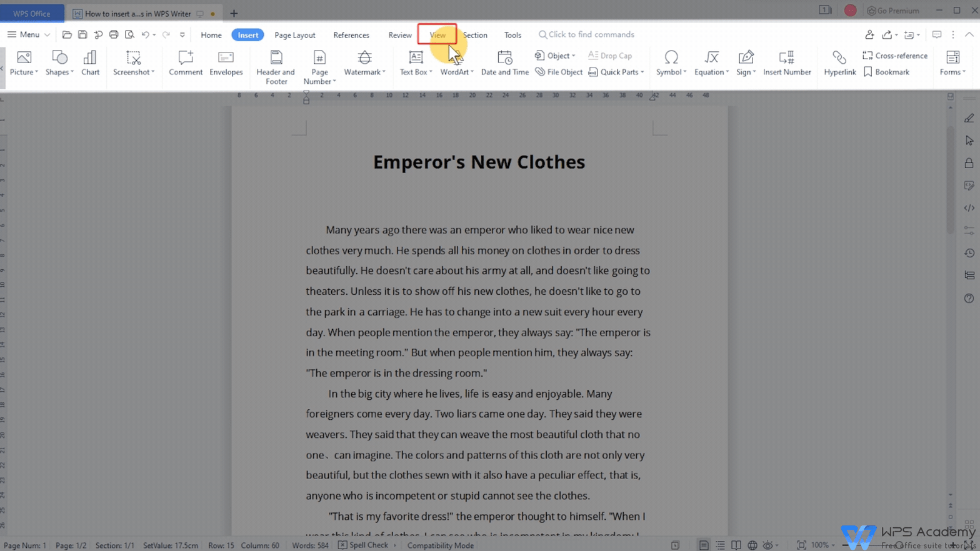Add a Comment to the document

pyautogui.click(x=186, y=63)
